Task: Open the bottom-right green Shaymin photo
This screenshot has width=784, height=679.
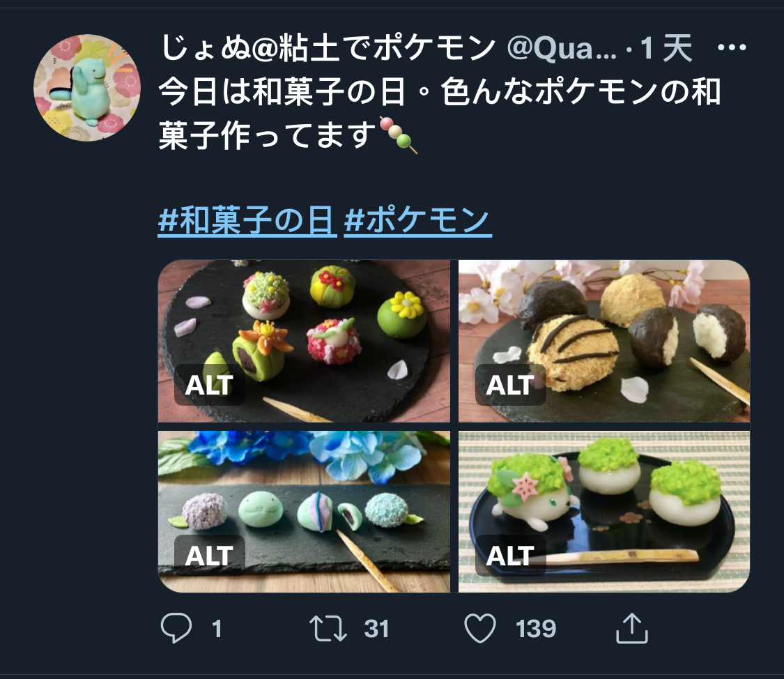Action: coord(604,512)
